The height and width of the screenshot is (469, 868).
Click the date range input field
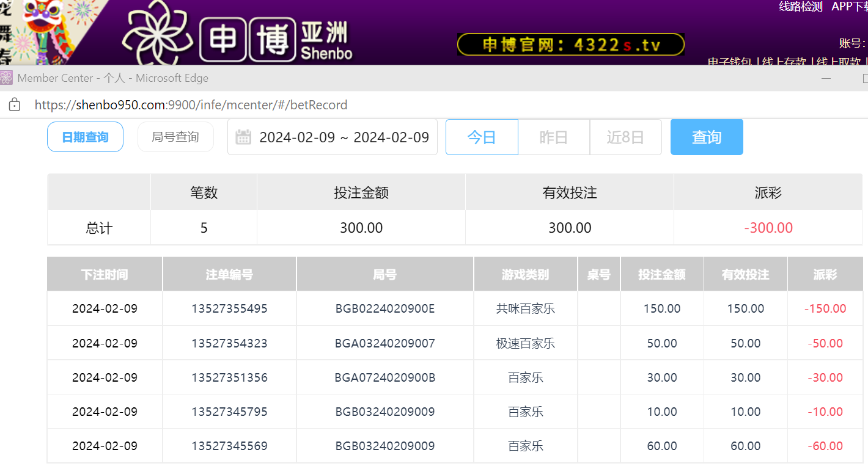[344, 137]
